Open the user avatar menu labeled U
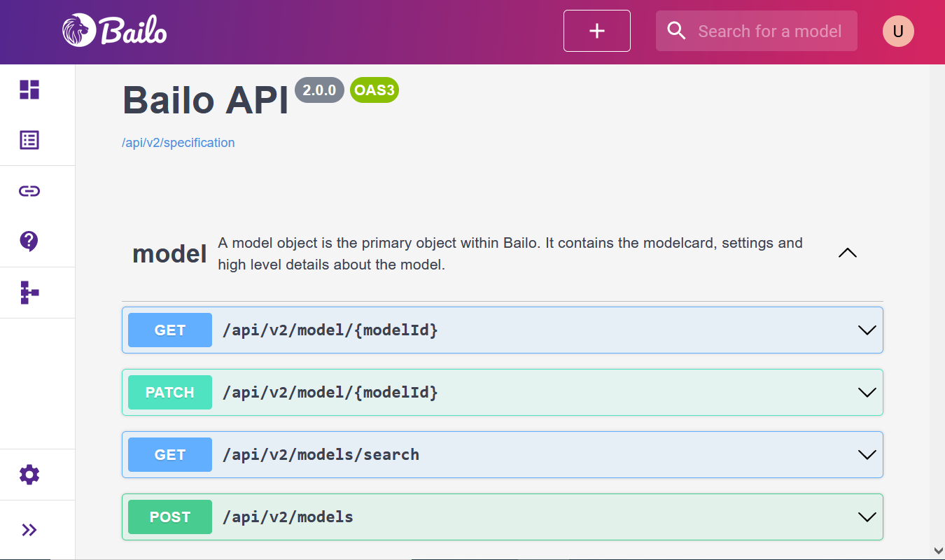Viewport: 945px width, 560px height. (898, 31)
